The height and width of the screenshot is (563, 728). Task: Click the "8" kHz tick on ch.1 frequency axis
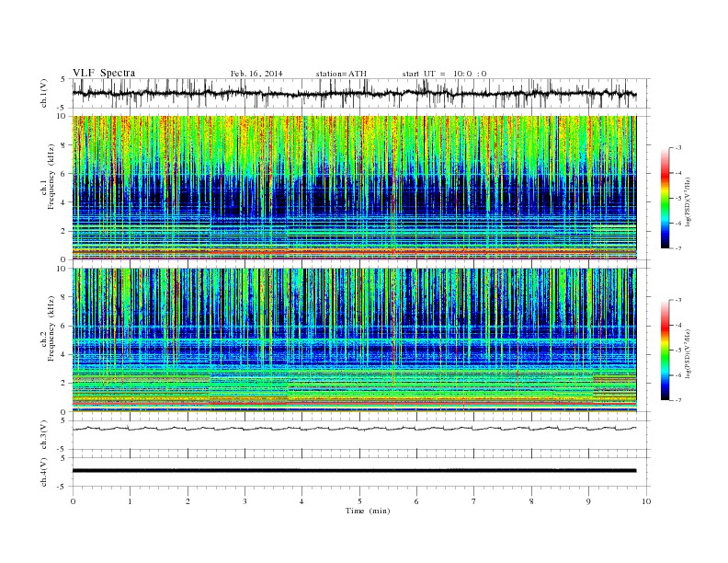pos(63,145)
